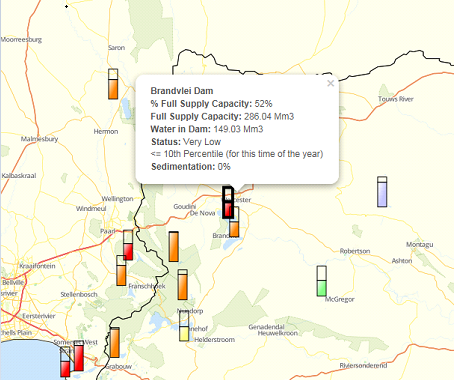Viewport: 454px width, 380px height.
Task: Click the Malmesbury town label on map
Action: point(39,139)
